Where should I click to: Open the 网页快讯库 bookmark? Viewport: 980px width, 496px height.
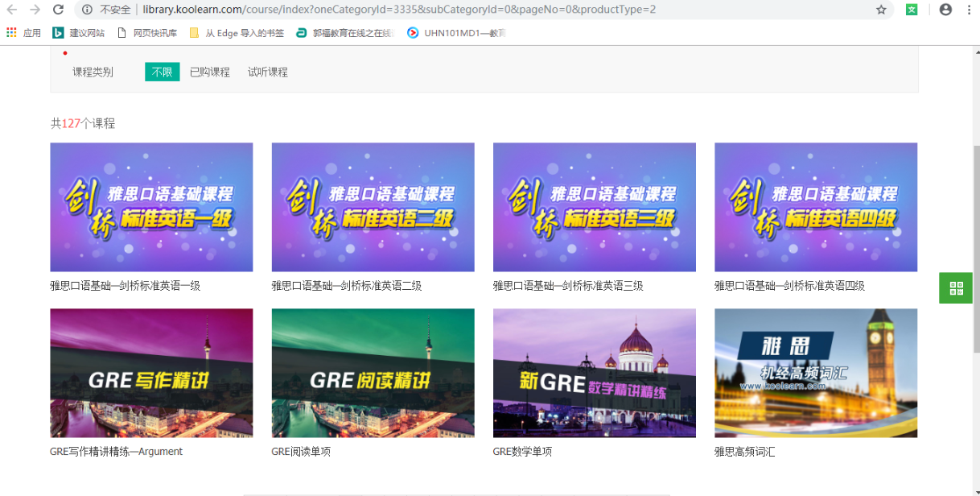pyautogui.click(x=147, y=33)
